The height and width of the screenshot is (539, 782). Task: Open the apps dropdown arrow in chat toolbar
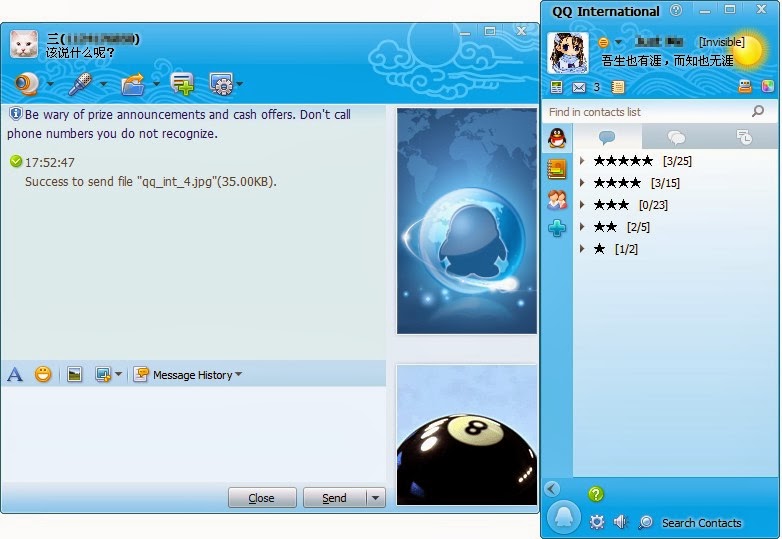coord(240,84)
